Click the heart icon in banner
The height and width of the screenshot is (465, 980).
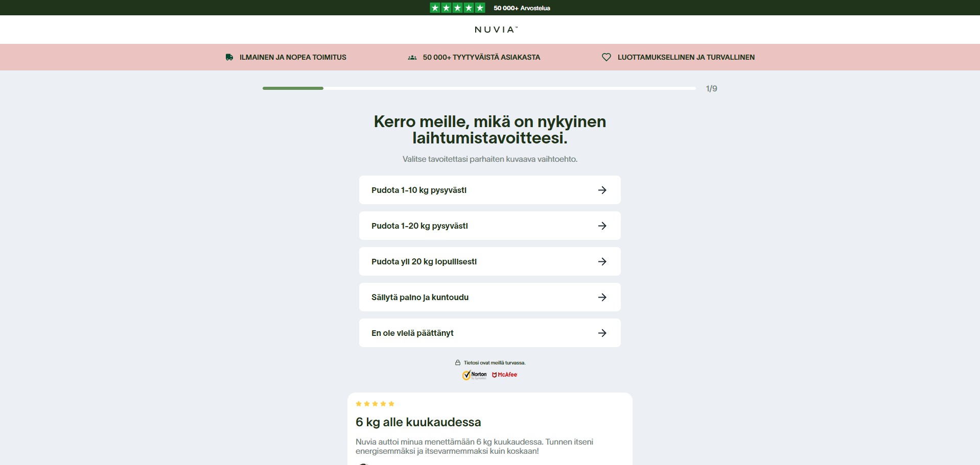point(606,57)
